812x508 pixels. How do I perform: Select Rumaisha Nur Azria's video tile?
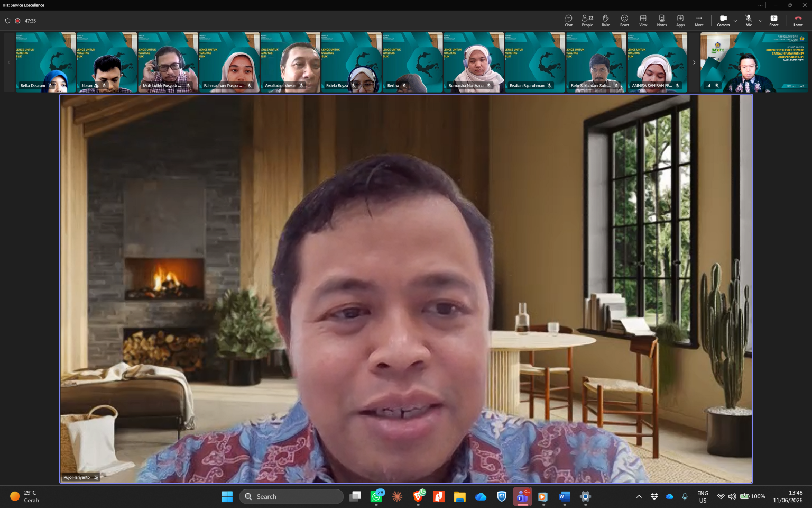[x=474, y=62]
